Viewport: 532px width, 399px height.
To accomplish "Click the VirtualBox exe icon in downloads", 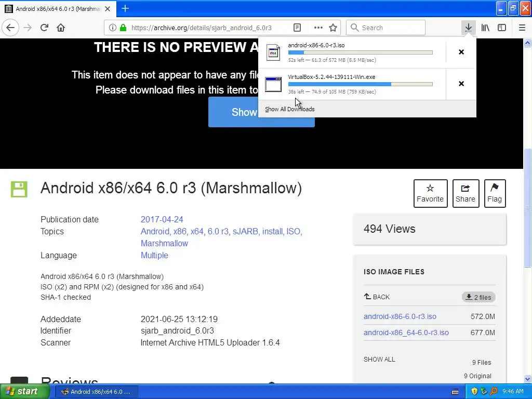I will (273, 84).
